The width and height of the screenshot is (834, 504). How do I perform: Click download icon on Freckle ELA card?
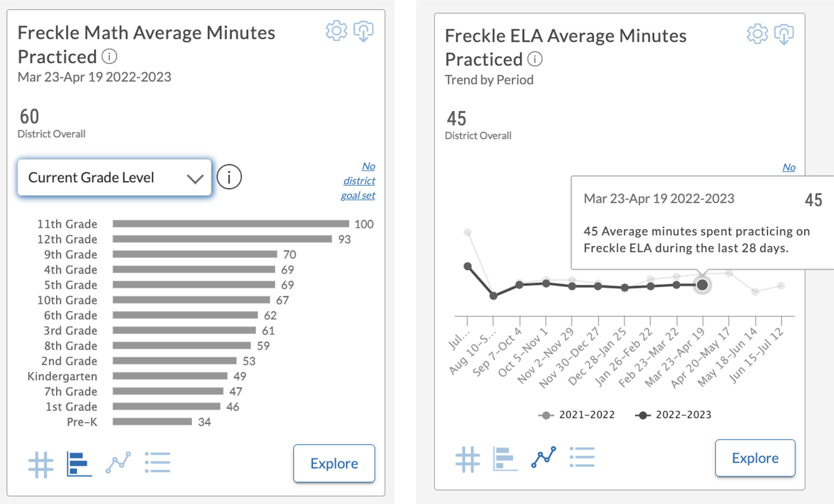point(785,34)
